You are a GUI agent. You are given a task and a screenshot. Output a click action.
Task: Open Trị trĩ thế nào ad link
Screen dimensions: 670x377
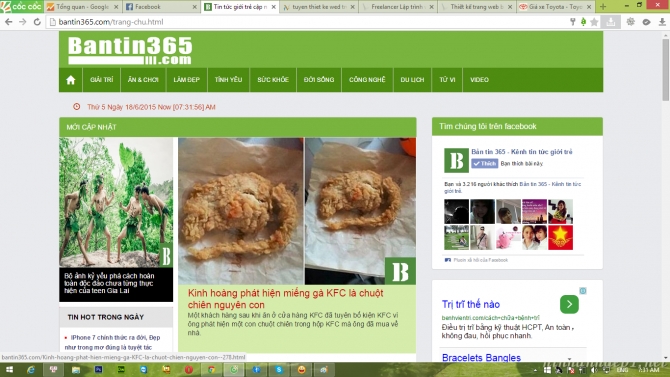click(471, 304)
